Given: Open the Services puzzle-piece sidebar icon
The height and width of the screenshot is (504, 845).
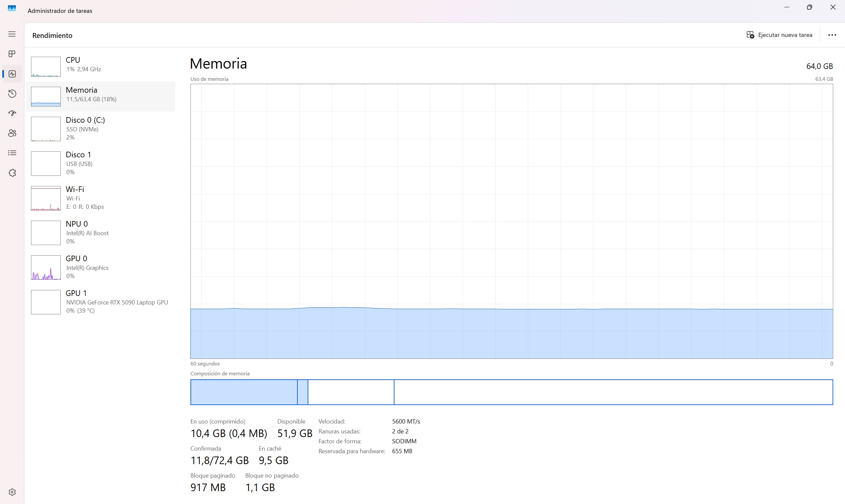Looking at the screenshot, I should (12, 173).
